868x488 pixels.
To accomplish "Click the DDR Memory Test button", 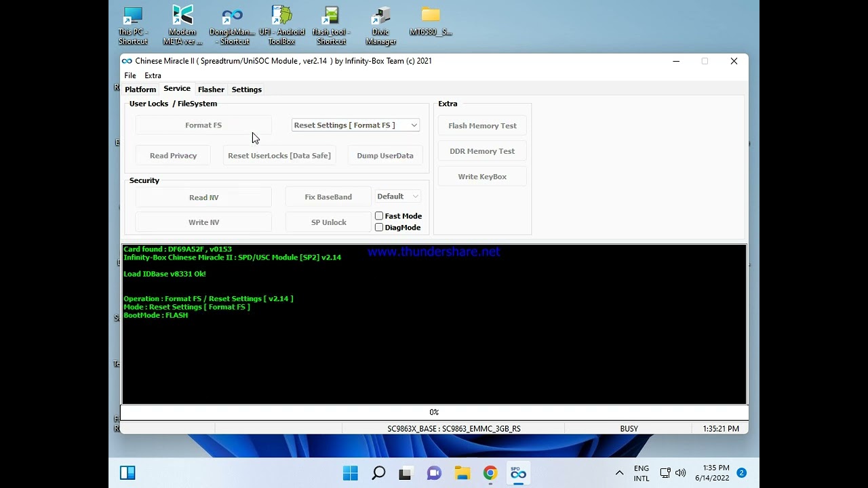I will coord(482,151).
